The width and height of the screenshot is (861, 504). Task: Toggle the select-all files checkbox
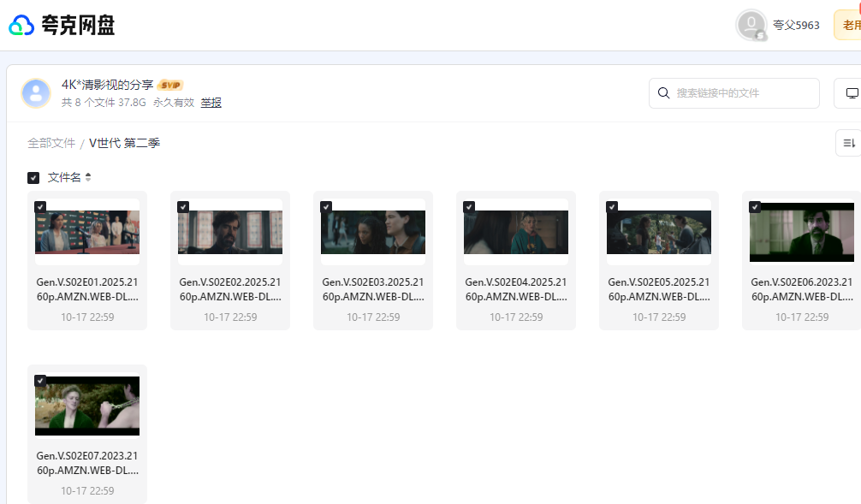[x=33, y=178]
